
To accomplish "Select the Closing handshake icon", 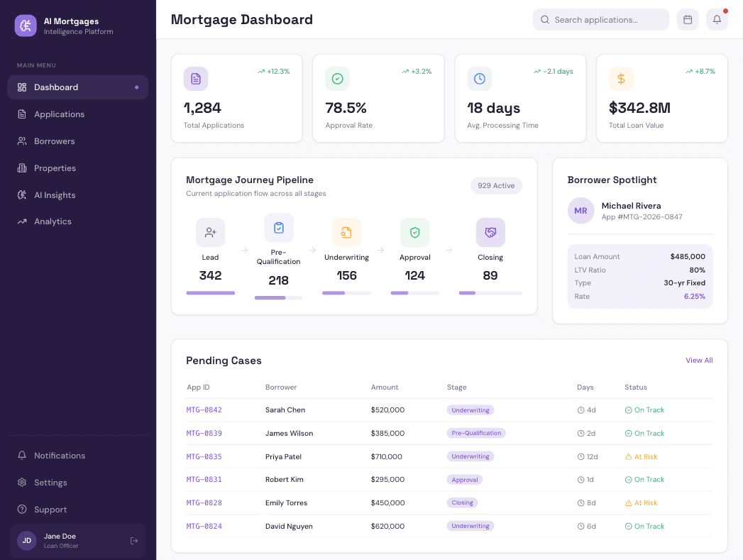I will pos(490,233).
